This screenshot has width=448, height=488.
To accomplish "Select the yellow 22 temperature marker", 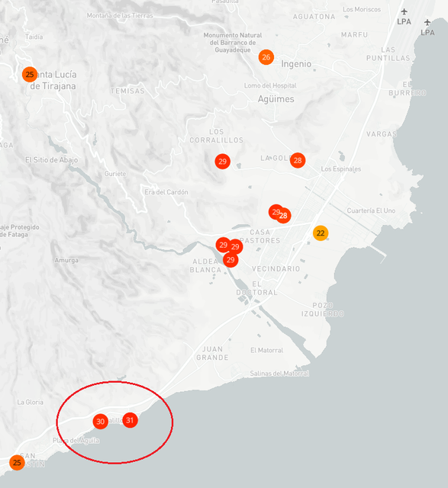I will [321, 233].
